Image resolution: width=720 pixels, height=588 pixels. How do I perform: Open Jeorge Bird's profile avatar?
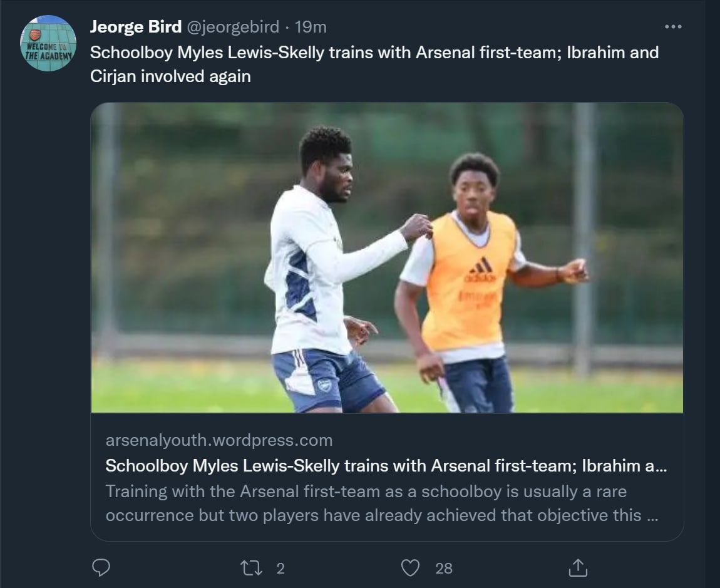click(48, 43)
